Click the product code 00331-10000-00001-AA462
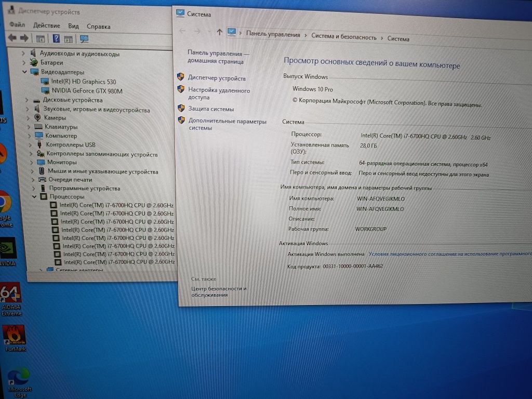This screenshot has height=399, width=532. click(353, 266)
